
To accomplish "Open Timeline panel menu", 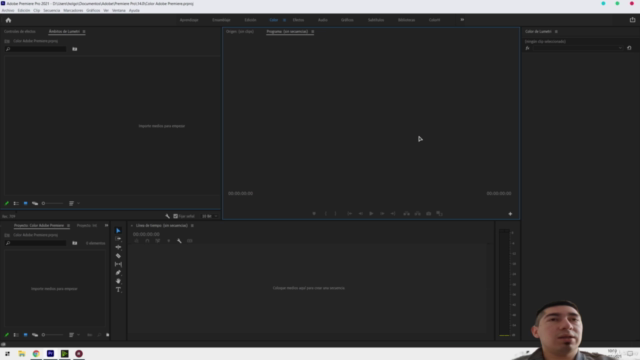I will tap(192, 225).
